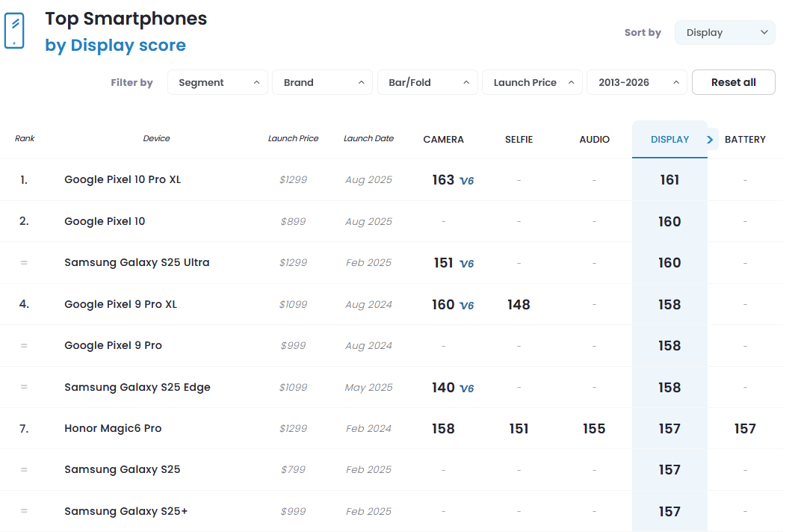The height and width of the screenshot is (532, 795).
Task: Click May 2025 launch date of Galaxy S25 Edge
Action: tap(368, 388)
